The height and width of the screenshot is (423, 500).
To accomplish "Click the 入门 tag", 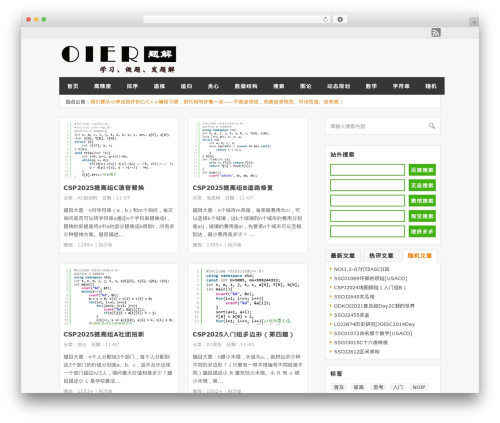I will 398,387.
